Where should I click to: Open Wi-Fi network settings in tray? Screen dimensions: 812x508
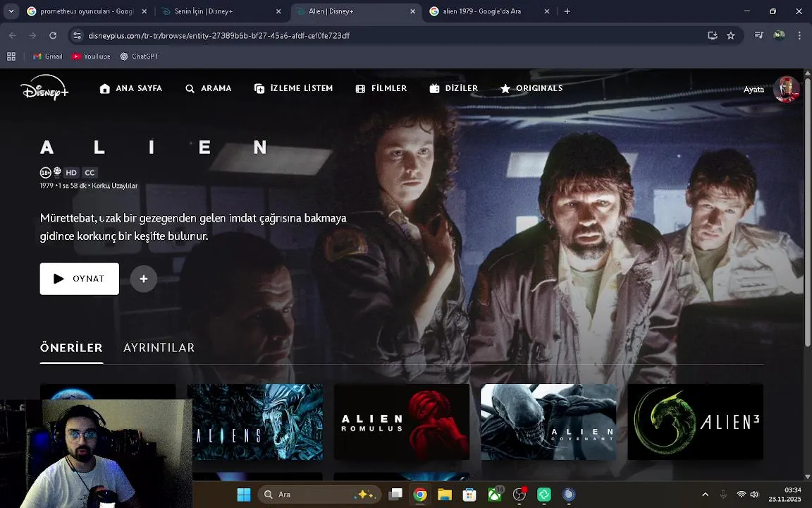pos(741,495)
